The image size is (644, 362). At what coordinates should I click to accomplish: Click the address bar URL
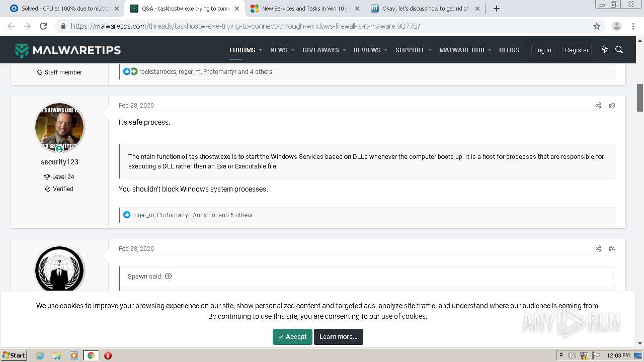pos(246,26)
